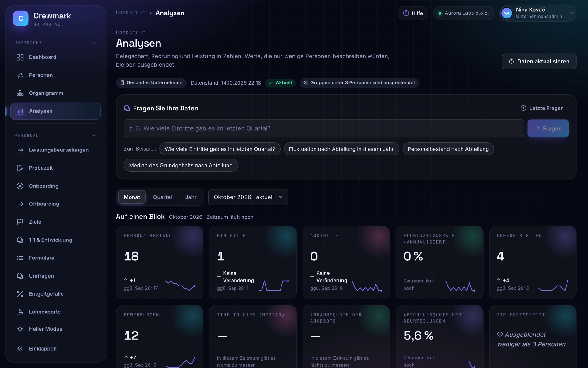The height and width of the screenshot is (368, 588).
Task: Open the Analysen sidebar item
Action: (55, 111)
